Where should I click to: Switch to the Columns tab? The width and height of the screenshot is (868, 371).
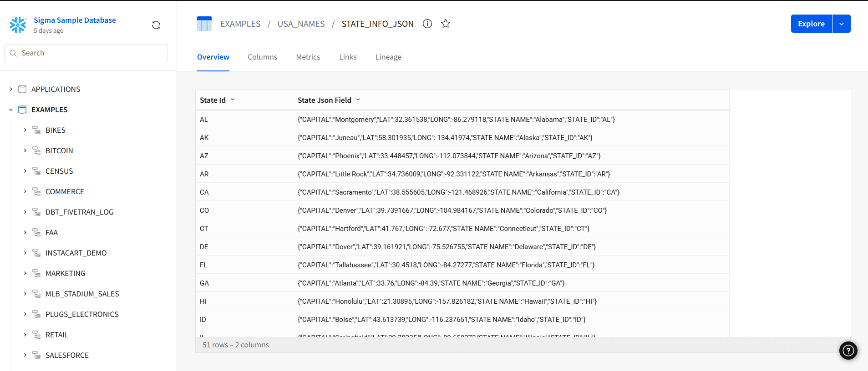point(262,57)
